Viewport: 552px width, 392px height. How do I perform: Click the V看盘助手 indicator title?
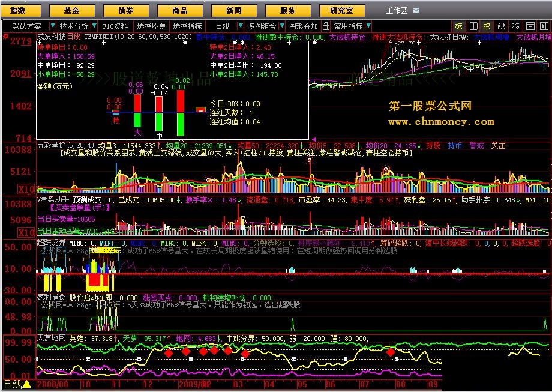[x=53, y=200]
